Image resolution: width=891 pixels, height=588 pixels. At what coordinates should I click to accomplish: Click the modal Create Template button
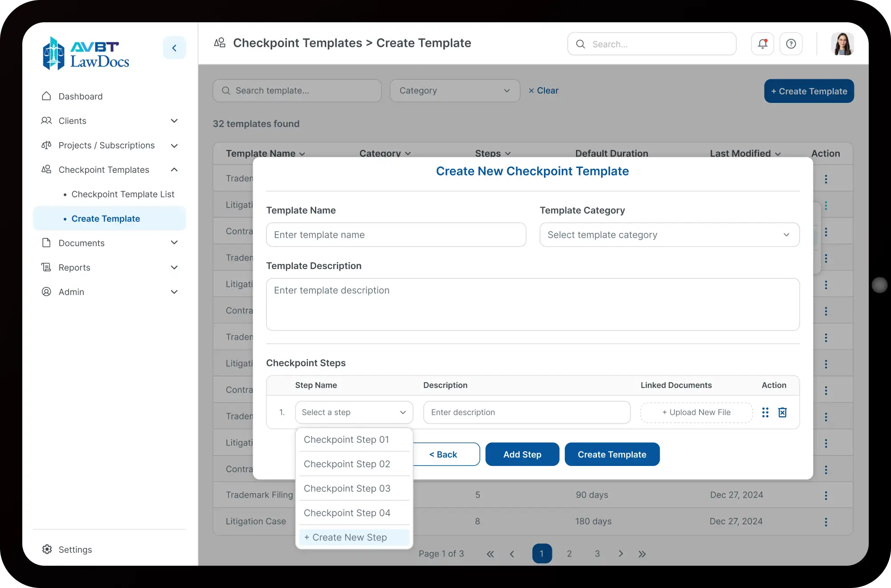click(612, 454)
